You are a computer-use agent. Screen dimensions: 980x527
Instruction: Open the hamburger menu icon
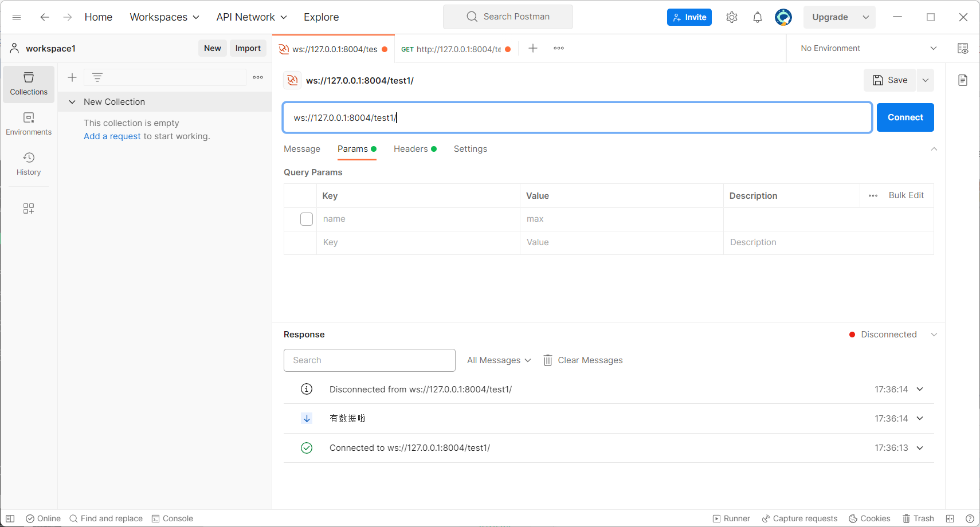[x=17, y=17]
